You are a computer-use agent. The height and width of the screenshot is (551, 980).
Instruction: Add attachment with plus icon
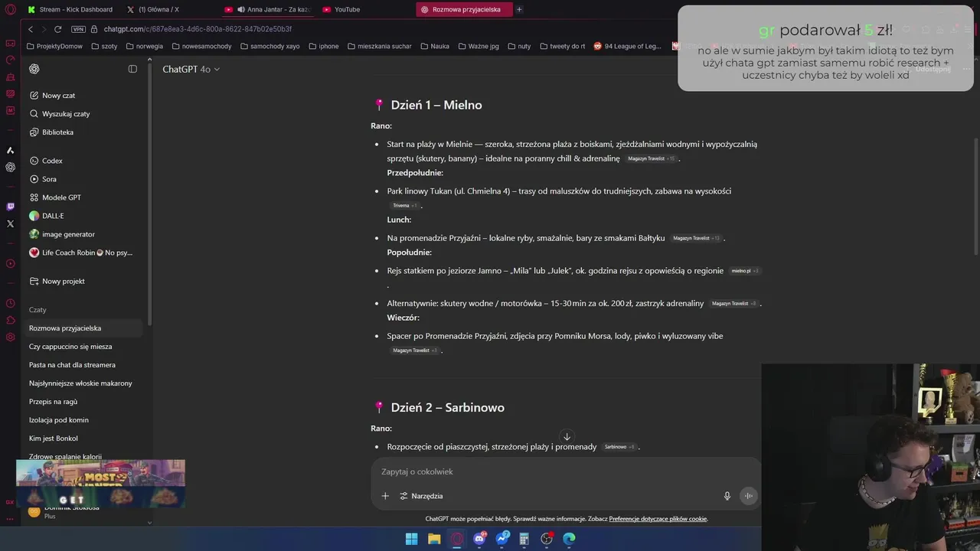tap(385, 496)
